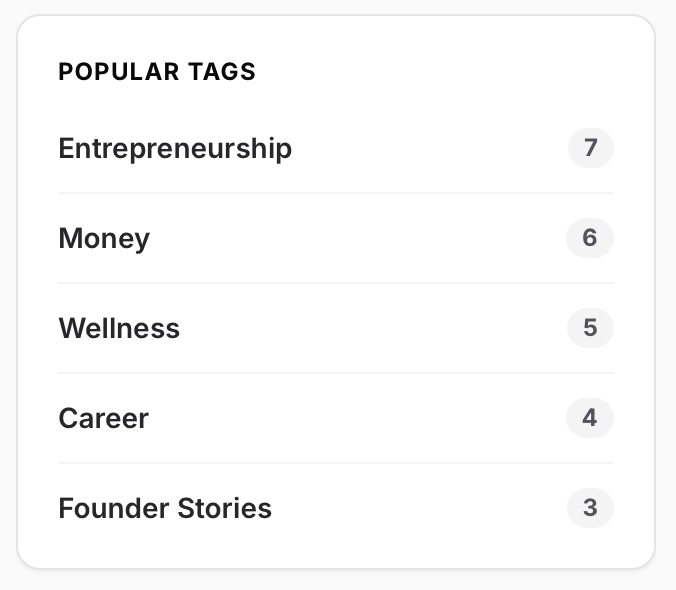
Task: Open the Founder Stories tag
Action: [x=165, y=508]
